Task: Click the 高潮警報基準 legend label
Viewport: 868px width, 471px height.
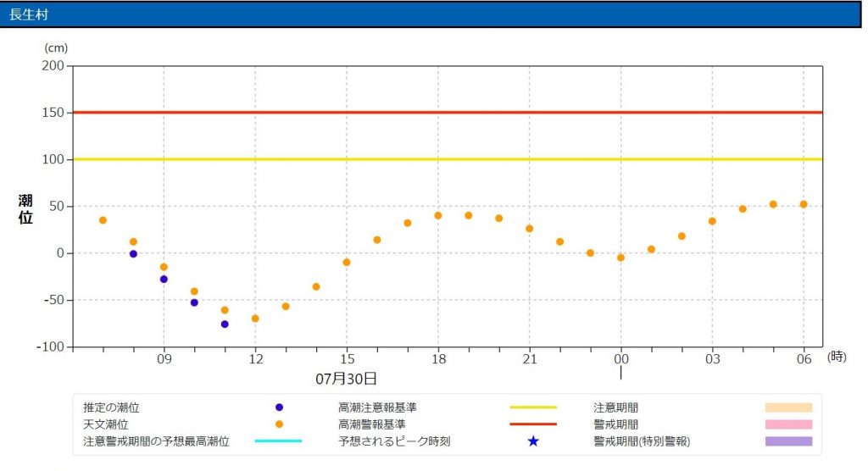Action: 372,424
